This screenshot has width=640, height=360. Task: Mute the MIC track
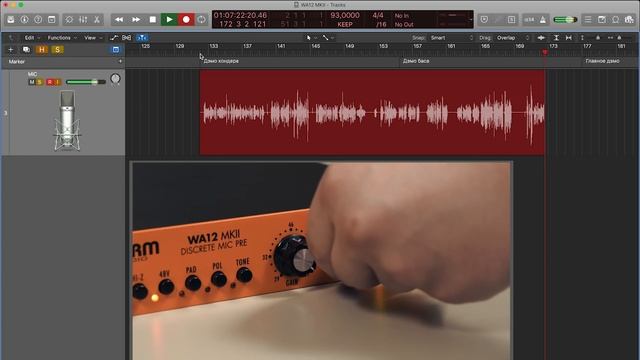click(32, 82)
